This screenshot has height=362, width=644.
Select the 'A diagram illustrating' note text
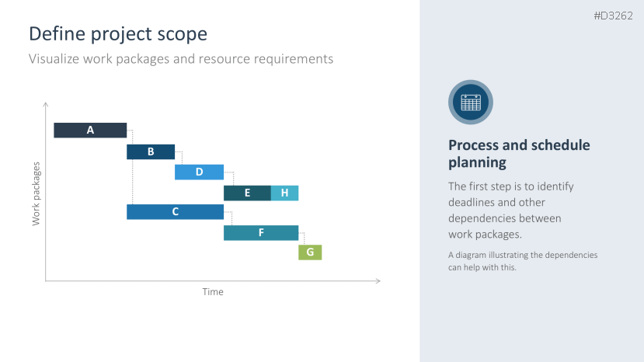(522, 261)
